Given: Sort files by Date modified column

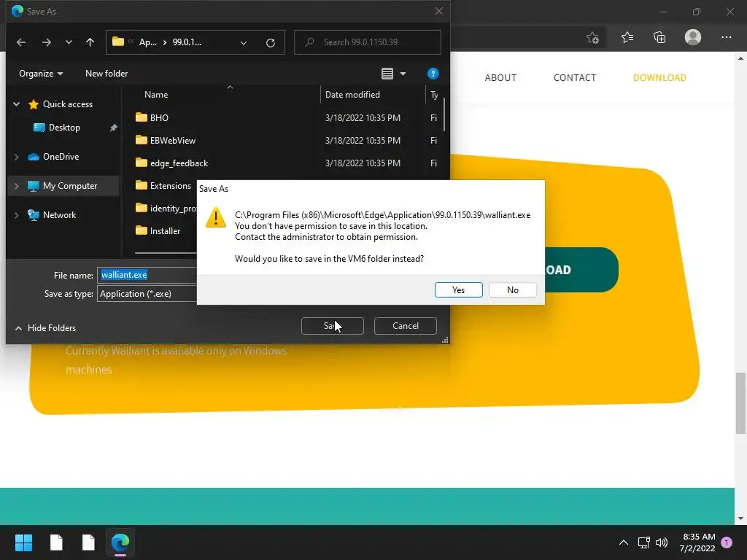Looking at the screenshot, I should click(x=352, y=94).
